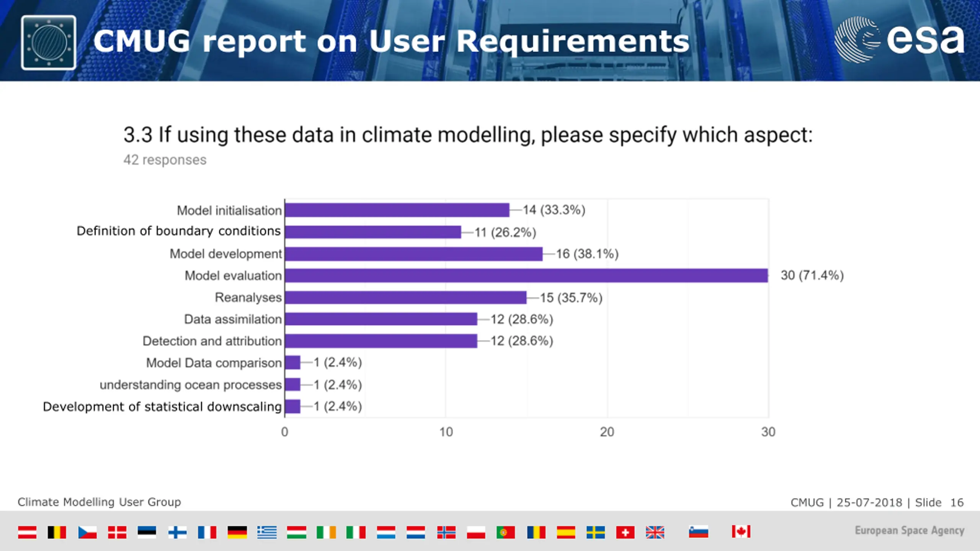Select the Spain flag icon

tap(566, 532)
